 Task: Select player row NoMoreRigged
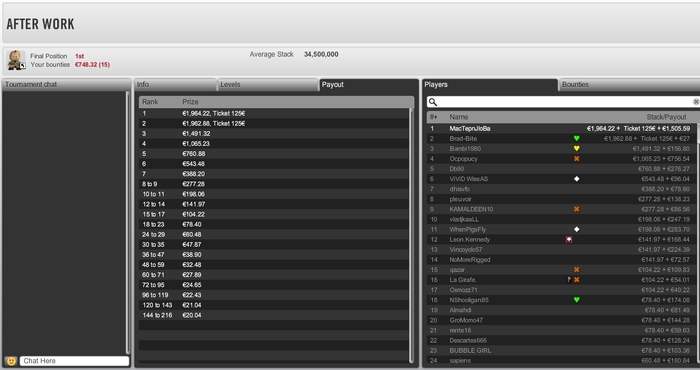(561, 259)
